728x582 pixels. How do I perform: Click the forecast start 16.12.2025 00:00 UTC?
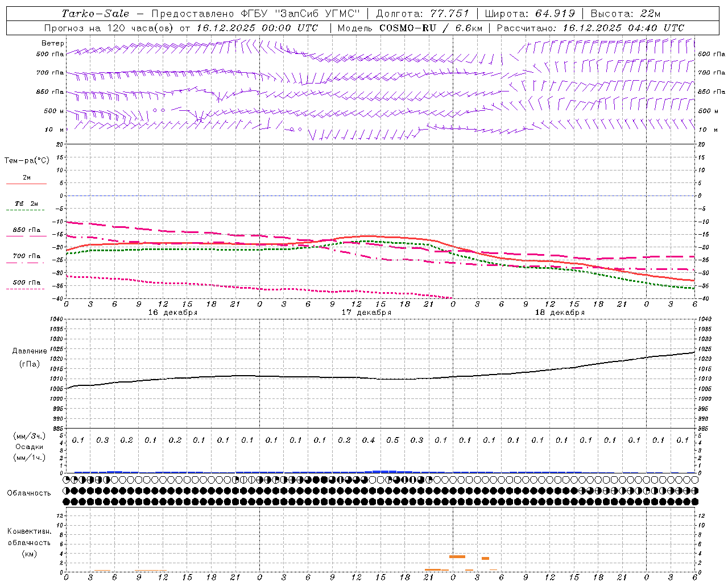(257, 28)
